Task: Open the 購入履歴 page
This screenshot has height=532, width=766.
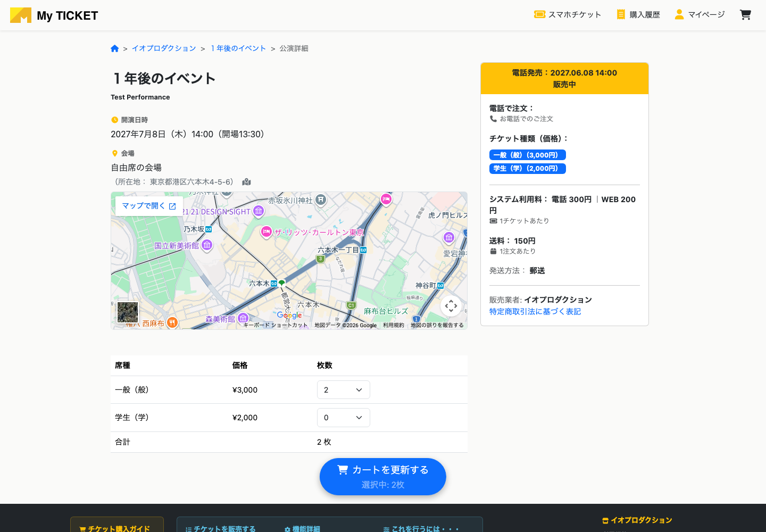Action: point(638,15)
